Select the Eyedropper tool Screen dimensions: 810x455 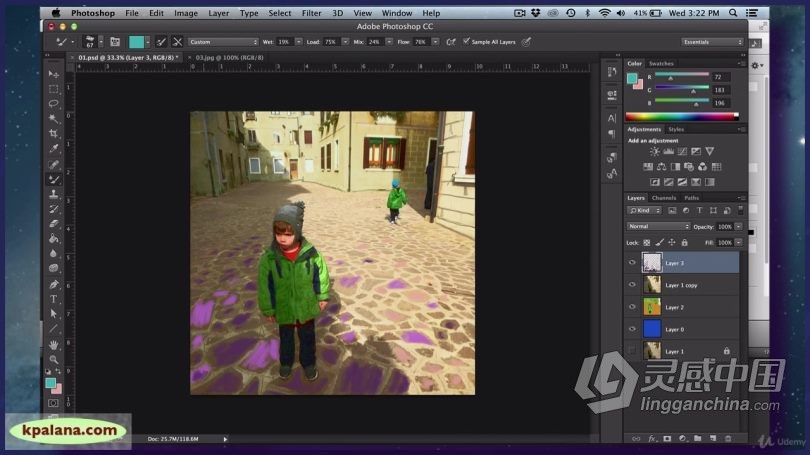pyautogui.click(x=53, y=149)
